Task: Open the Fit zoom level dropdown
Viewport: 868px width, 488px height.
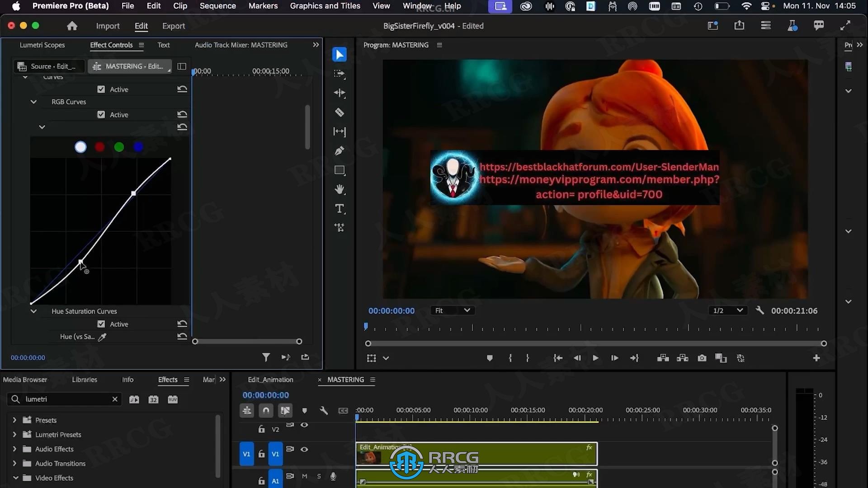Action: (x=453, y=310)
